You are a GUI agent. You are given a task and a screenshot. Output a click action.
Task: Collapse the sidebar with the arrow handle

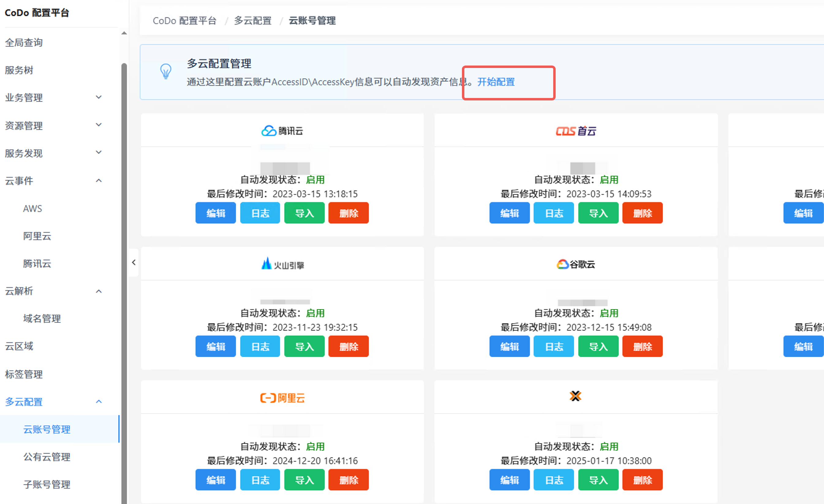[134, 262]
